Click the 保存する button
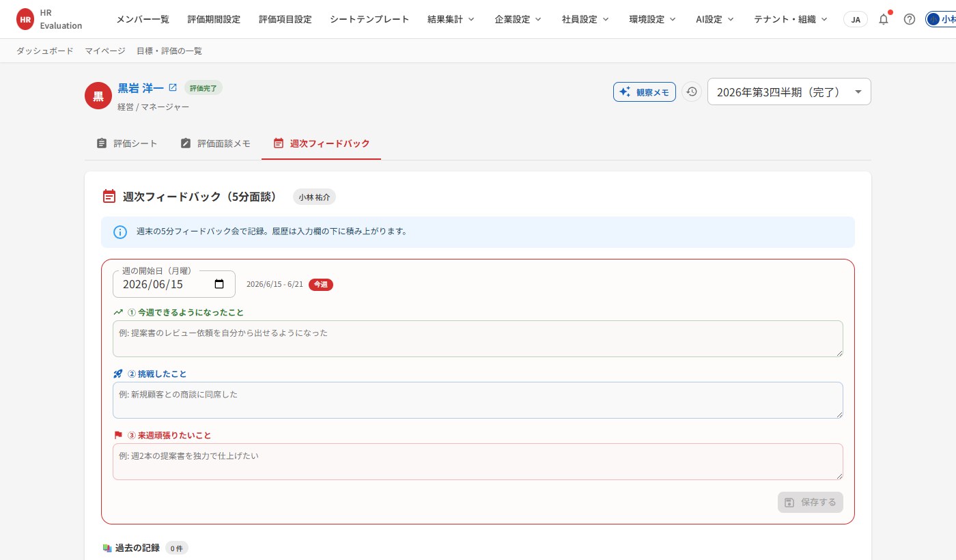Screen dimensions: 956x560 pos(811,503)
